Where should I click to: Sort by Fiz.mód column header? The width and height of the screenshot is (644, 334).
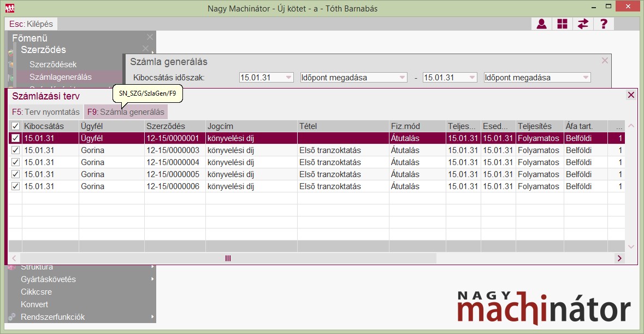417,126
